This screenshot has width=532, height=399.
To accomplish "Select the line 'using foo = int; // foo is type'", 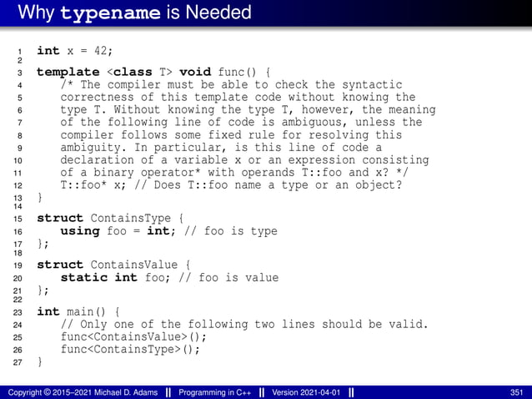I will tap(169, 231).
